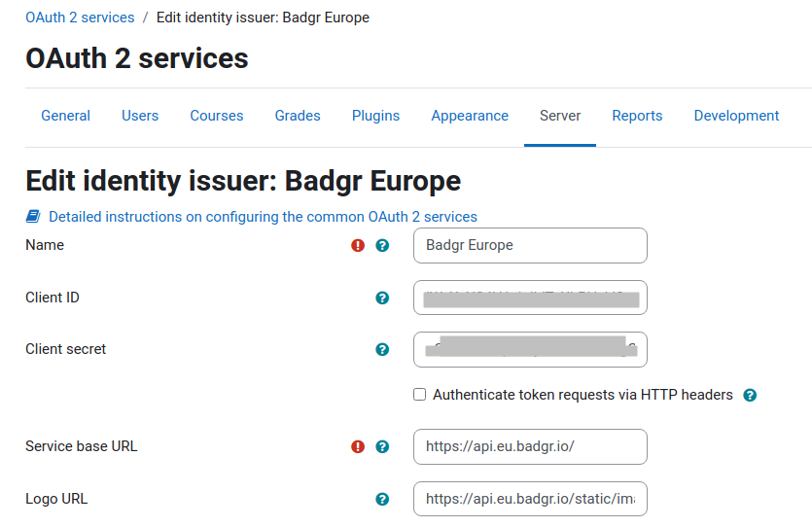Focus the Service base URL input
Viewport: 812px width, 527px height.
click(x=530, y=446)
